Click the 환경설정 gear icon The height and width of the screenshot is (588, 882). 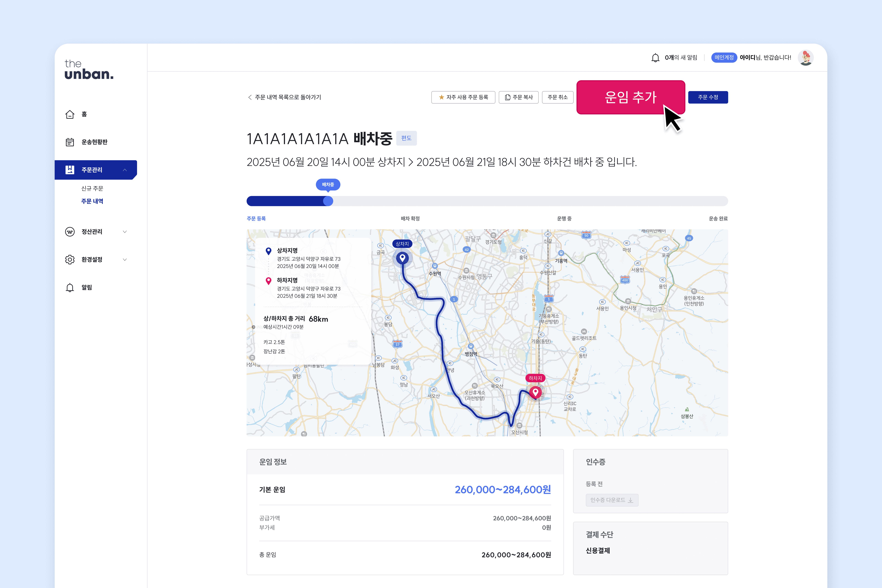click(x=70, y=260)
